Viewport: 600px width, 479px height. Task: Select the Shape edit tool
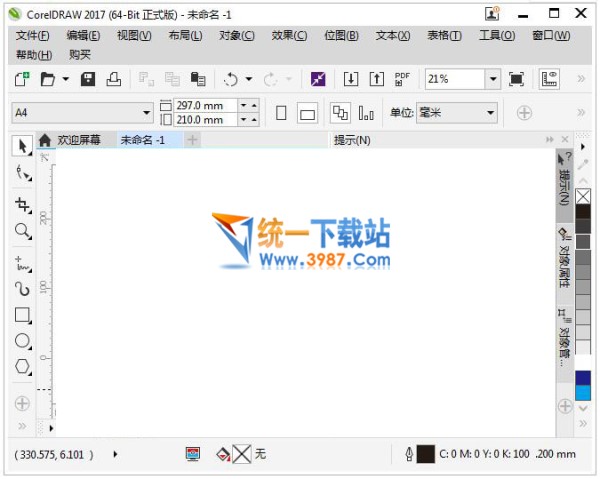pyautogui.click(x=23, y=173)
